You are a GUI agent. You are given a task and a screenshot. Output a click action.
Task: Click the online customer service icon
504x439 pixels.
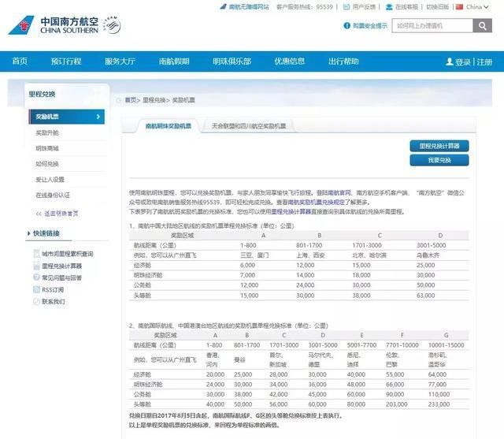[x=389, y=7]
